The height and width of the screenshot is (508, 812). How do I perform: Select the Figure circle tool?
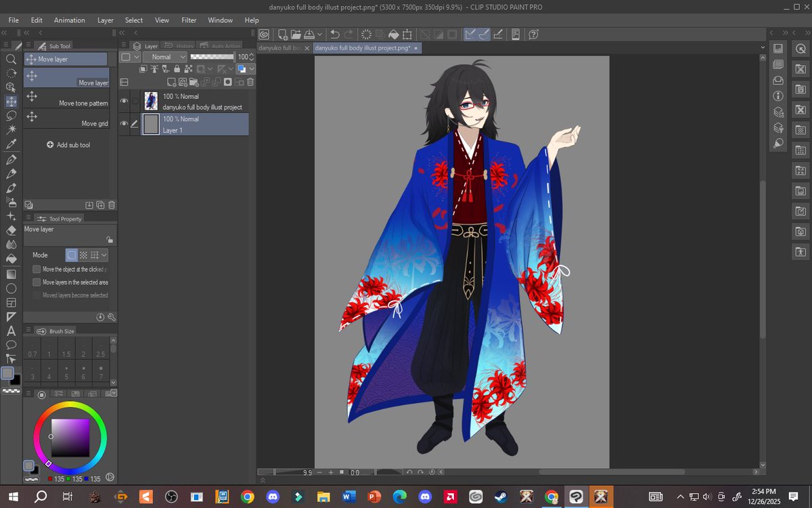[11, 288]
